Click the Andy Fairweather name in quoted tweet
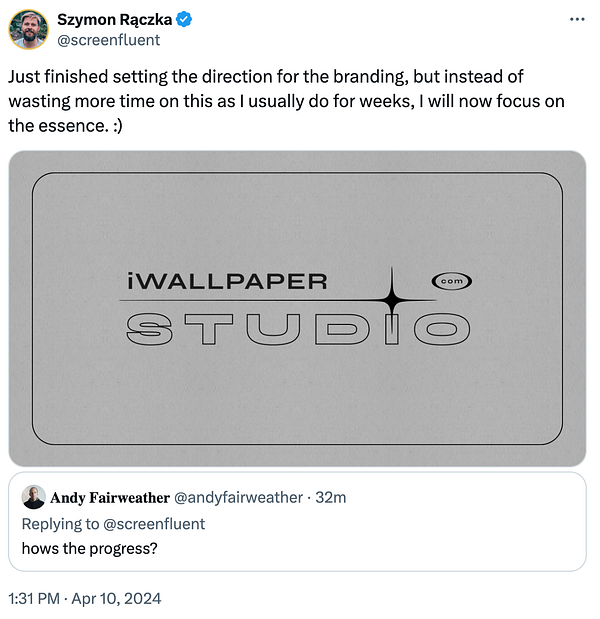The height and width of the screenshot is (619, 600). click(108, 498)
